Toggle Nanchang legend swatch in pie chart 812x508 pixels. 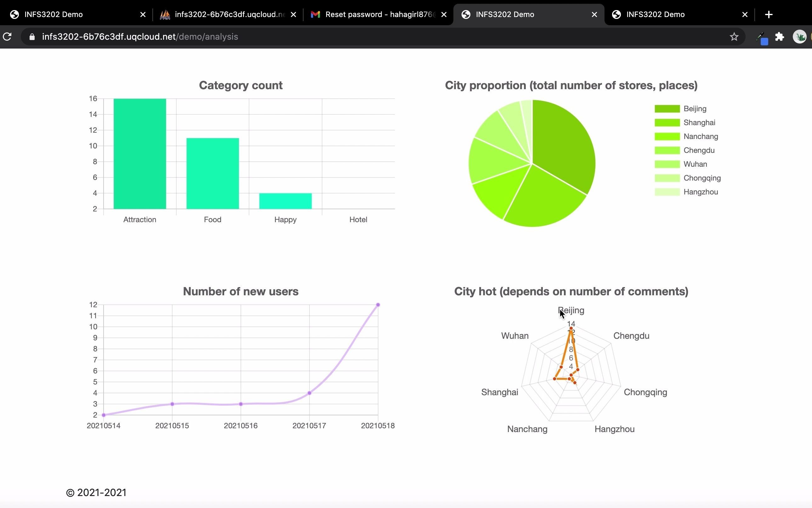(x=667, y=136)
